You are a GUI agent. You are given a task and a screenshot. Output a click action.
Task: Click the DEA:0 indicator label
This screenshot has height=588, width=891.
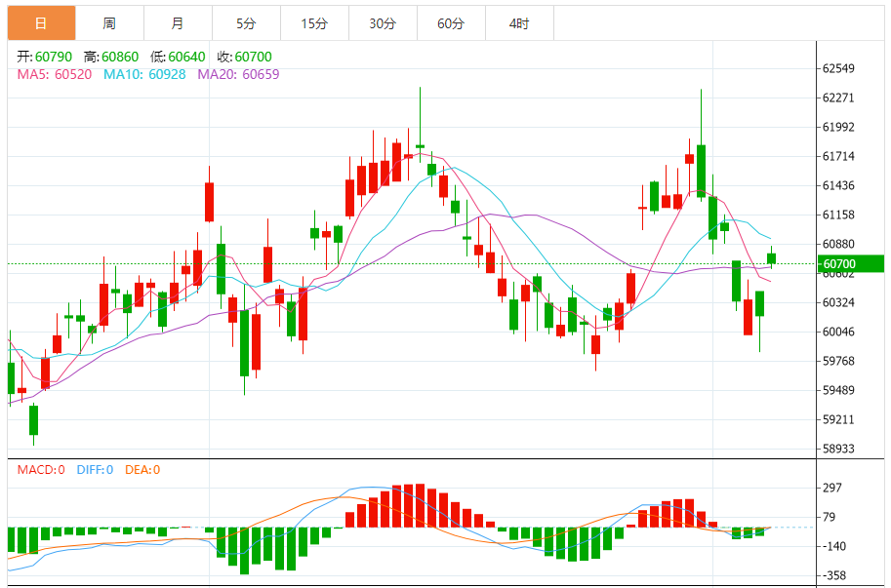point(142,470)
